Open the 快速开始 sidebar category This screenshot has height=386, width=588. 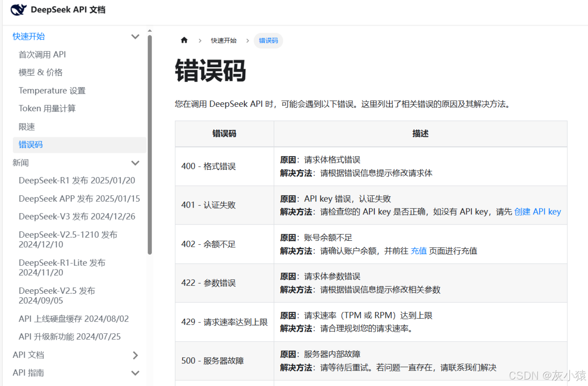click(29, 36)
